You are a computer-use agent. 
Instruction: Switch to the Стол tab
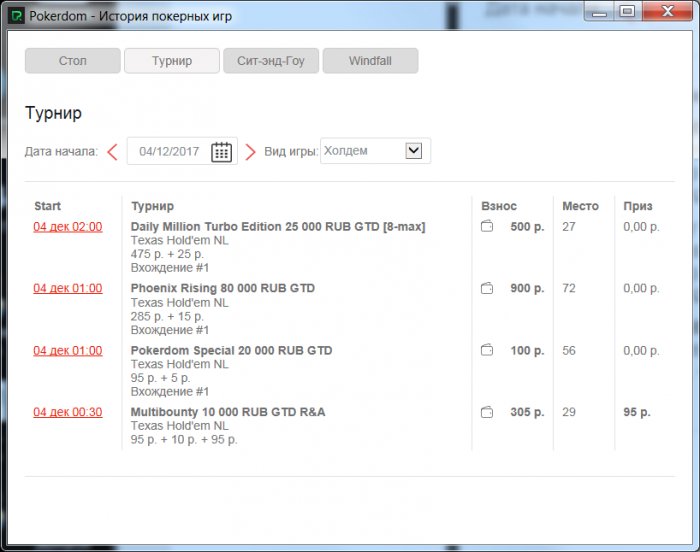point(73,61)
